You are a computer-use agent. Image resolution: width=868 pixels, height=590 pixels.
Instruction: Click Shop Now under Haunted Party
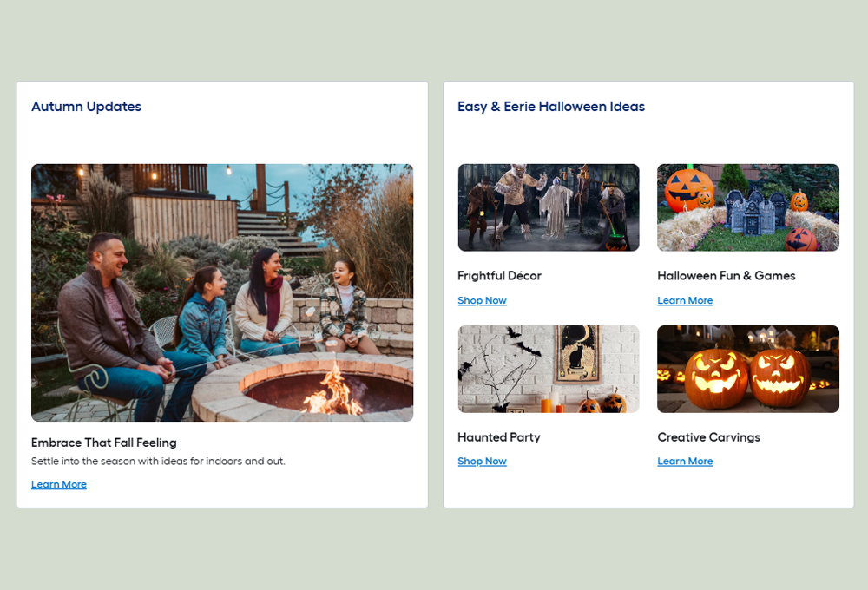[x=482, y=461]
